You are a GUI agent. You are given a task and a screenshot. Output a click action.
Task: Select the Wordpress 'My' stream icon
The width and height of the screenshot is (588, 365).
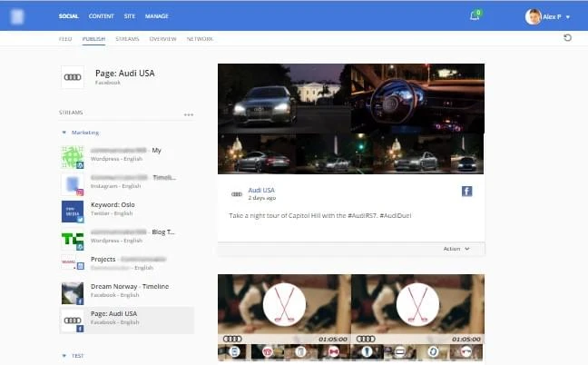click(x=73, y=157)
